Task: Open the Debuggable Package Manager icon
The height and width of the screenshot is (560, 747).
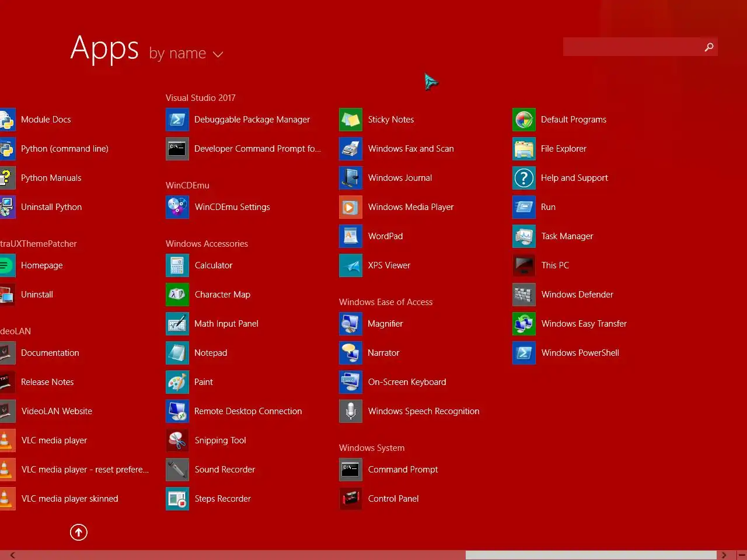Action: [x=177, y=120]
